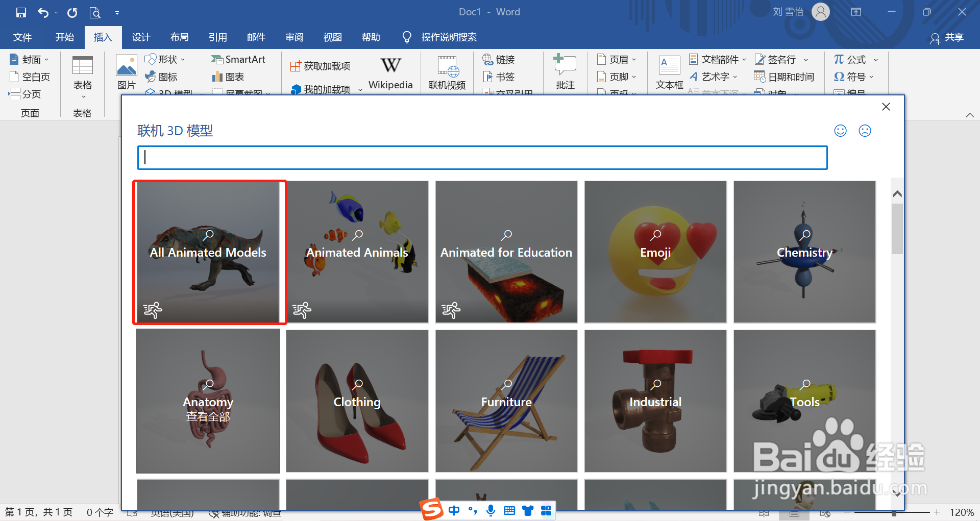Image resolution: width=980 pixels, height=521 pixels.
Task: Click the 文本框 text box icon
Action: 669,73
